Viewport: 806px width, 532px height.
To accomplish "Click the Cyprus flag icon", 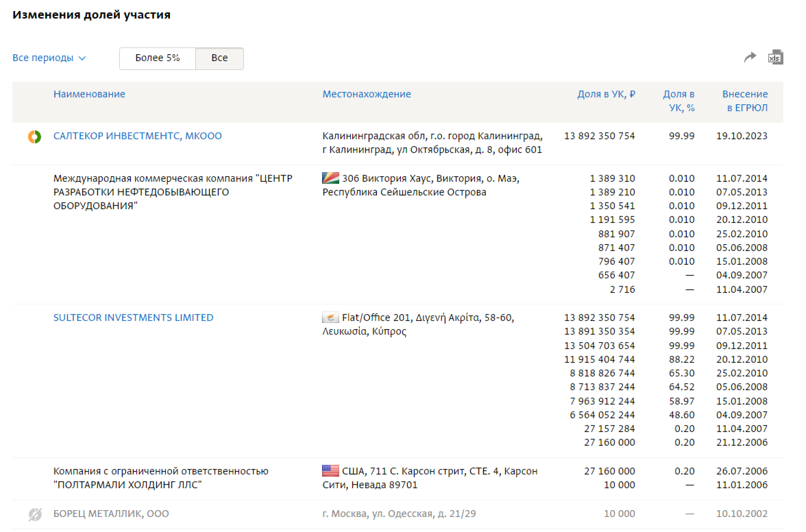I will (x=330, y=318).
